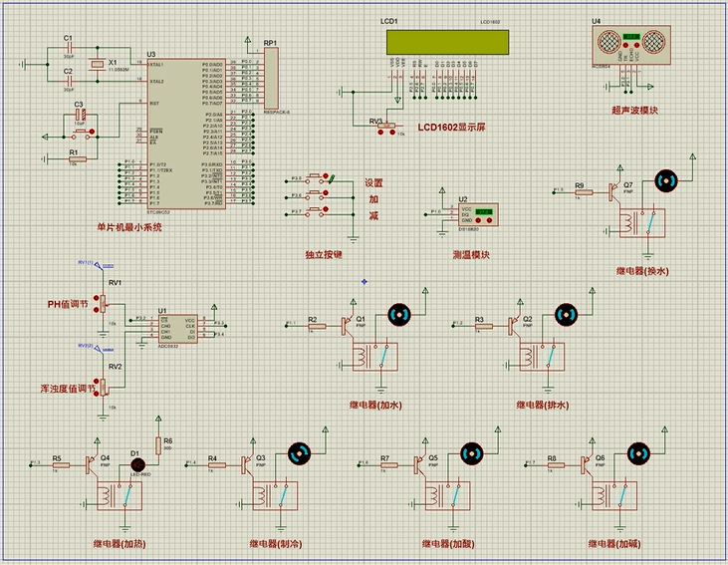Push the reset button near C3
Image resolution: width=728 pixels, height=565 pixels.
click(x=83, y=134)
